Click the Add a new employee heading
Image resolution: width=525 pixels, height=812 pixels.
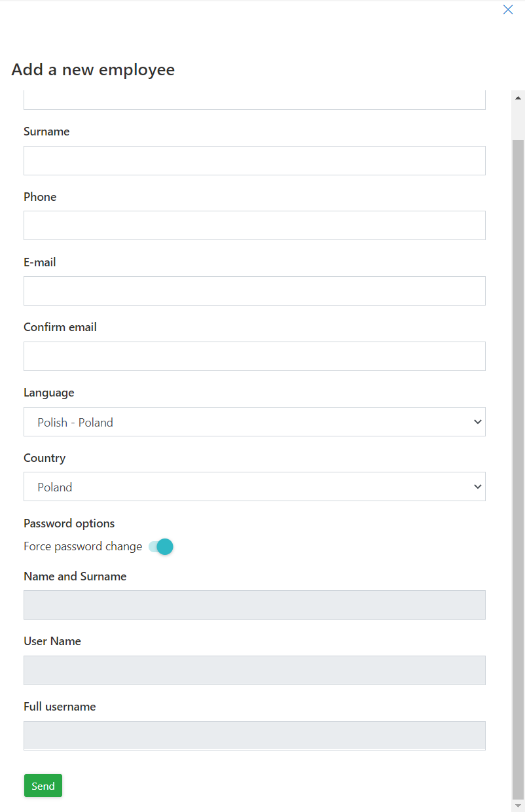(x=93, y=70)
